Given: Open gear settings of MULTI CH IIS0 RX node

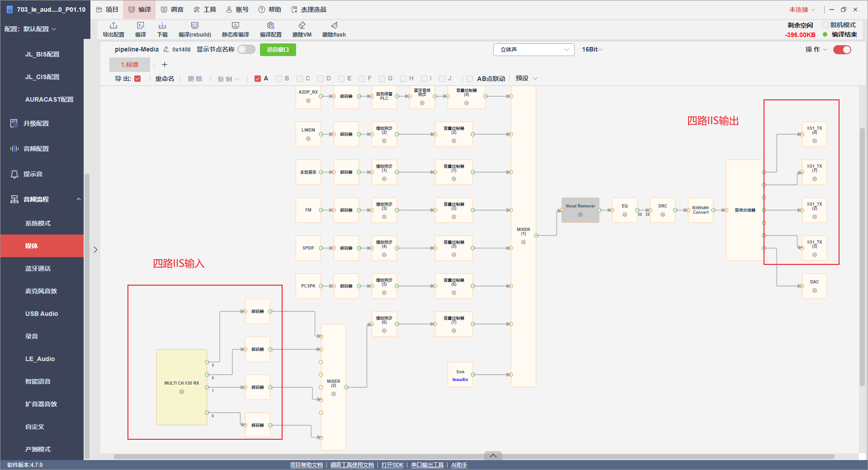Looking at the screenshot, I should (182, 392).
